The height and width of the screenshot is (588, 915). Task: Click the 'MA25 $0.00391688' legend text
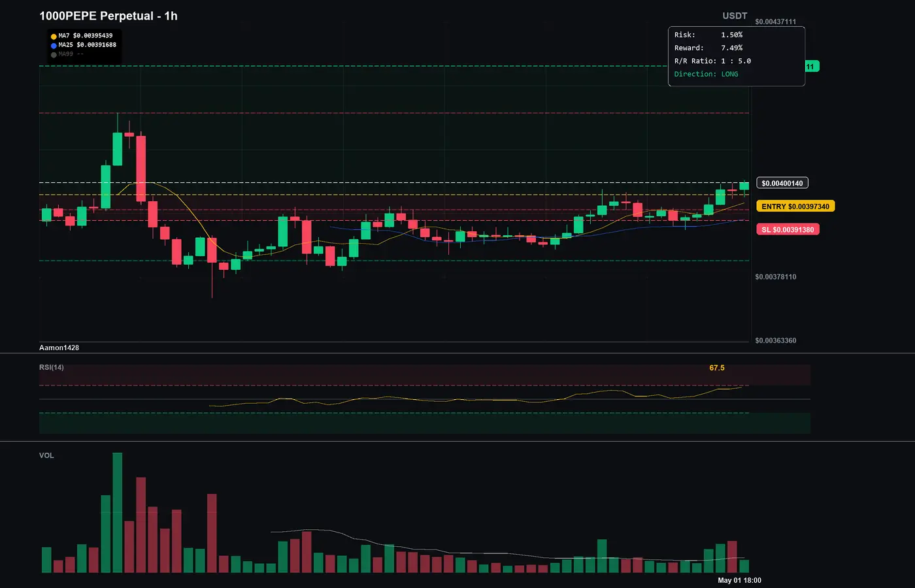click(88, 45)
